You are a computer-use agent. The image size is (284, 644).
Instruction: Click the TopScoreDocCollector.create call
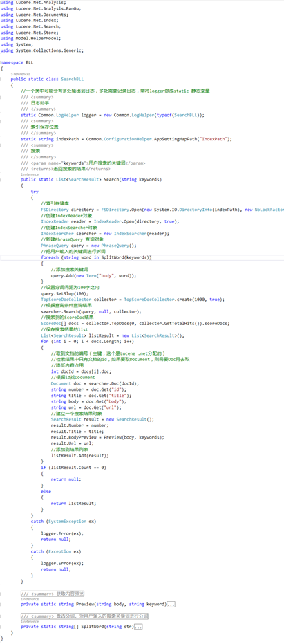(x=159, y=300)
